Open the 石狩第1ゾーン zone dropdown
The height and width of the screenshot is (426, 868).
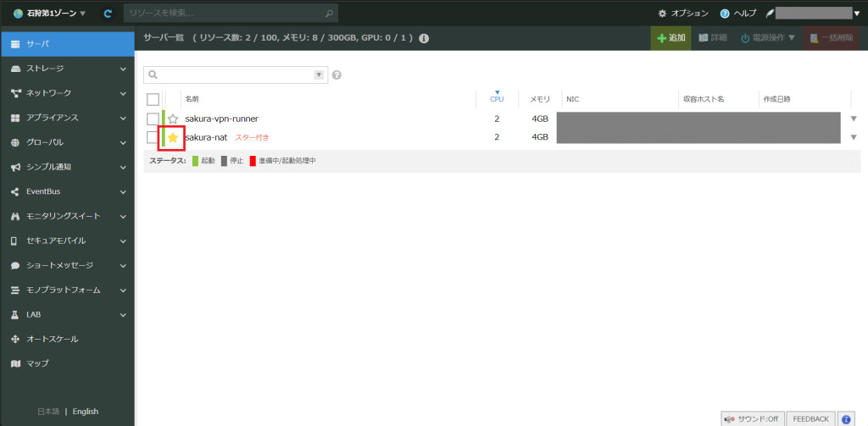pos(50,14)
